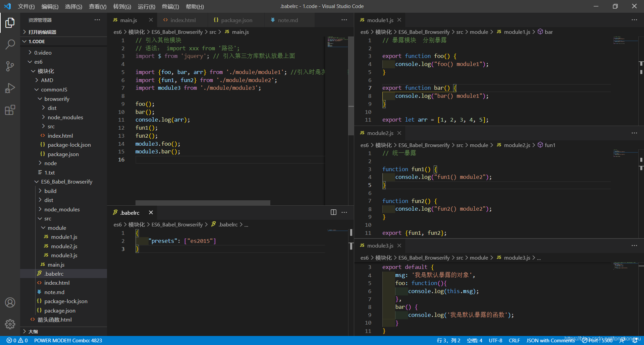Open the Manage gear icon
Image resolution: width=644 pixels, height=345 pixels.
pyautogui.click(x=10, y=324)
